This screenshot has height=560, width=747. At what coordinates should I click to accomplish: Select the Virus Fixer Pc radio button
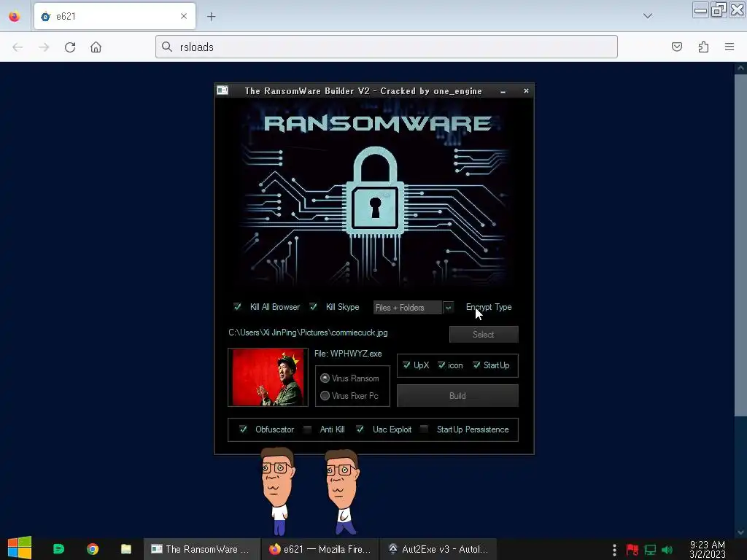coord(325,396)
